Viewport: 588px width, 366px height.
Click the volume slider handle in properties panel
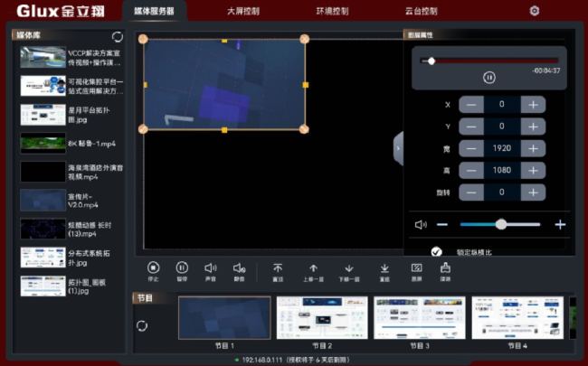point(500,224)
